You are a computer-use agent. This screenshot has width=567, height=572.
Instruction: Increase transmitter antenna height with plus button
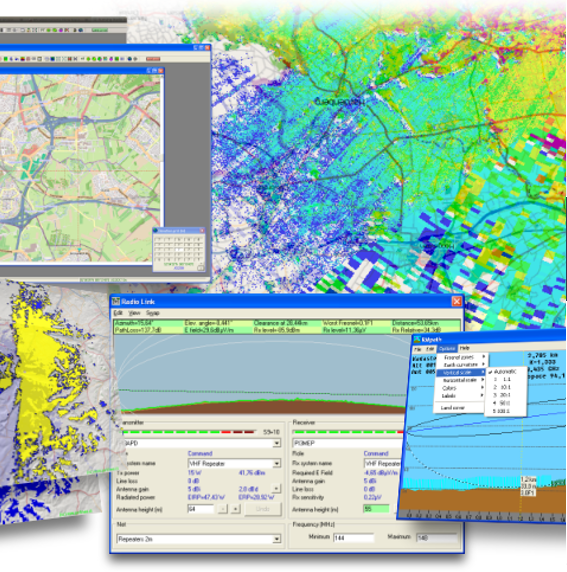coord(235,509)
